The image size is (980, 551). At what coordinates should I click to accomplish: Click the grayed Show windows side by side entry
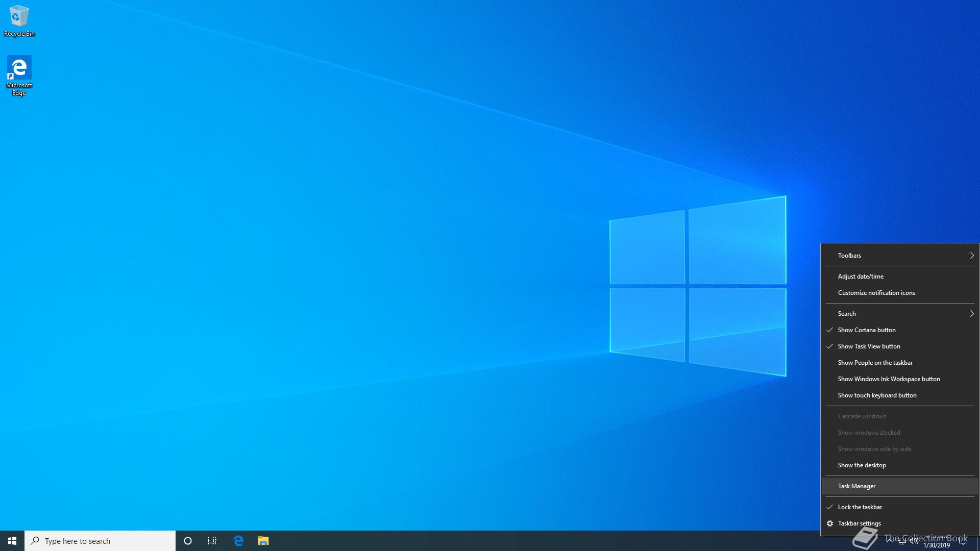900,449
